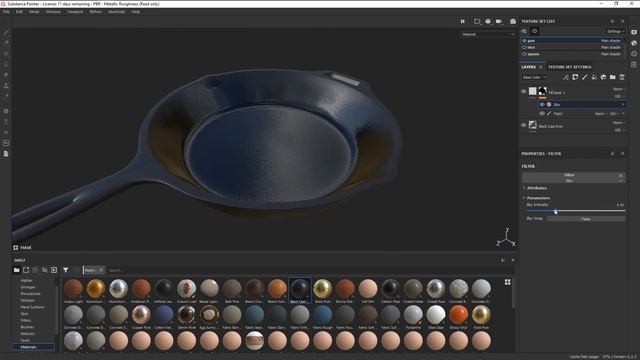Image resolution: width=640 pixels, height=360 pixels.
Task: Open the Base Color channel dropdown
Action: click(534, 77)
